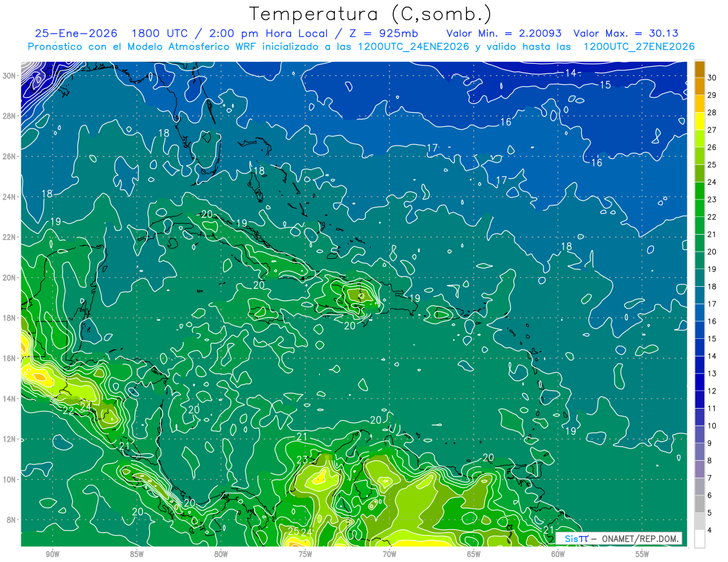Click the '80W' longitude axis label

[x=221, y=554]
